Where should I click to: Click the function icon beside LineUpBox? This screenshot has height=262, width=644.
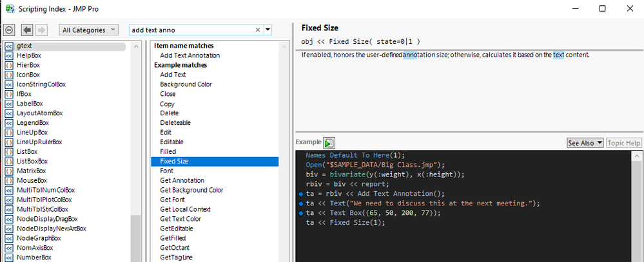8,133
